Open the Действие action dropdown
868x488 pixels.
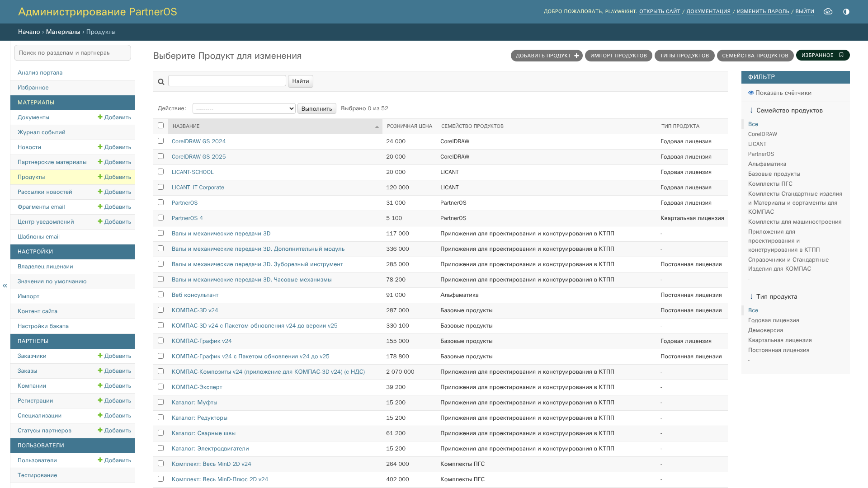pos(244,108)
